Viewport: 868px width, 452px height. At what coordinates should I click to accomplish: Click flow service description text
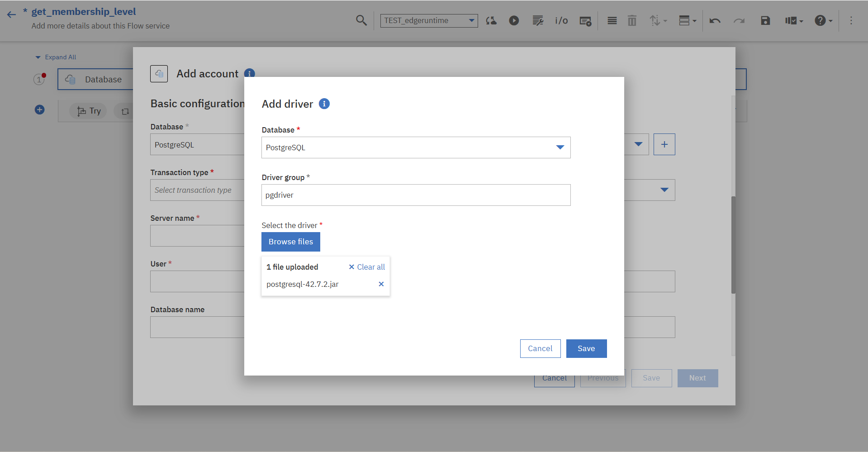pos(100,26)
